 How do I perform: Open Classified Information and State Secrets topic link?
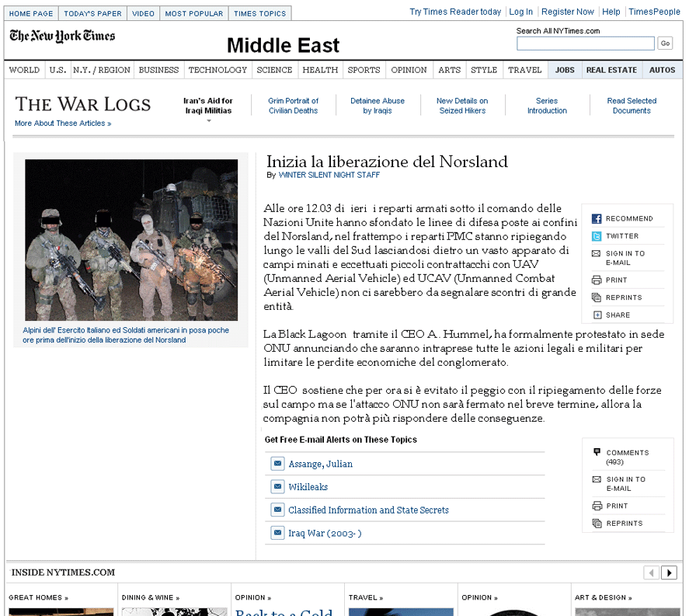click(x=368, y=510)
